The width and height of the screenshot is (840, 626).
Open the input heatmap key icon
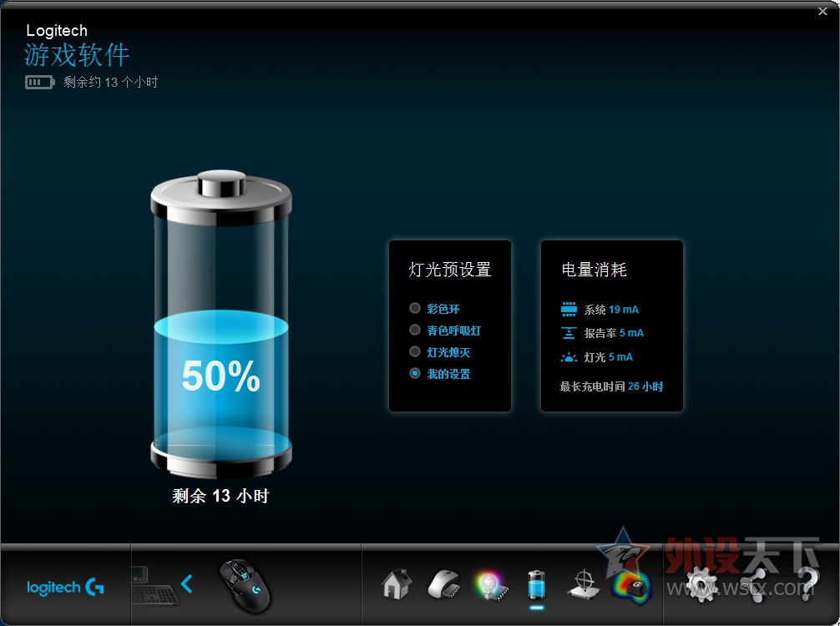[x=631, y=588]
